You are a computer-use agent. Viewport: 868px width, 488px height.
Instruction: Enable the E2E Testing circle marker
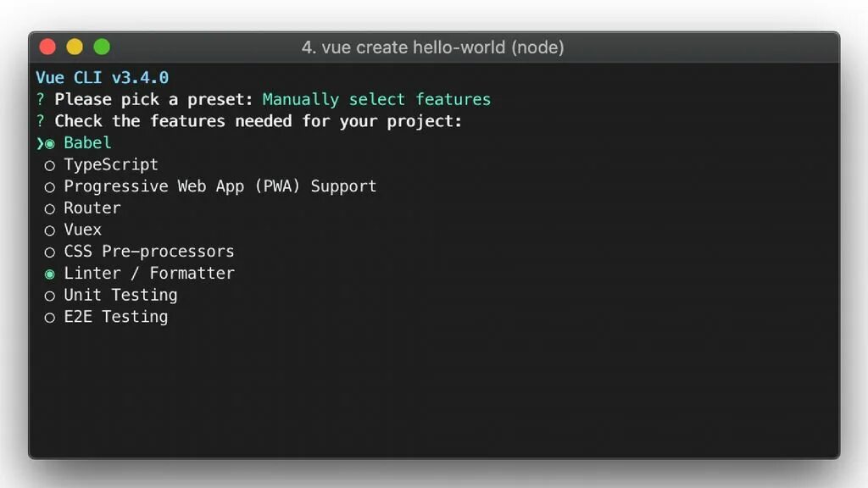point(50,318)
